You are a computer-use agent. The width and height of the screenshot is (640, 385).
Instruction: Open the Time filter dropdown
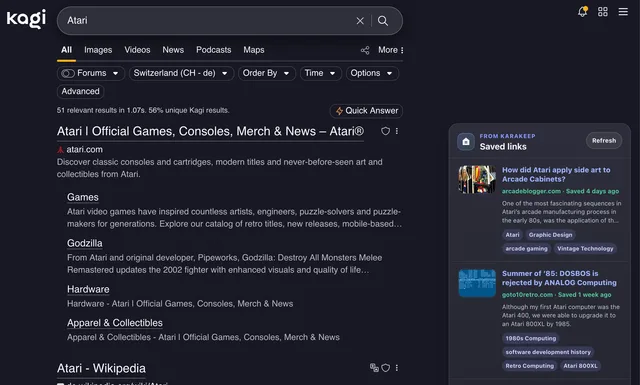(320, 73)
